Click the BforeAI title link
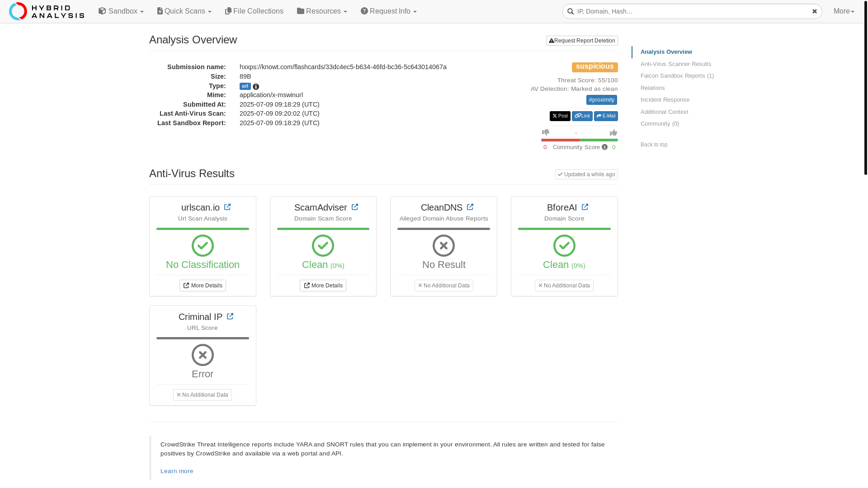 click(x=562, y=207)
